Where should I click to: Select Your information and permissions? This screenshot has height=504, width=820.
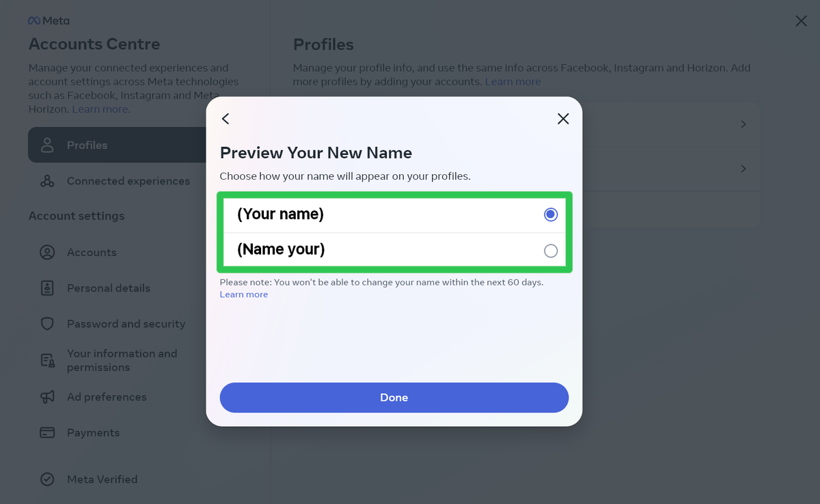pyautogui.click(x=46, y=360)
